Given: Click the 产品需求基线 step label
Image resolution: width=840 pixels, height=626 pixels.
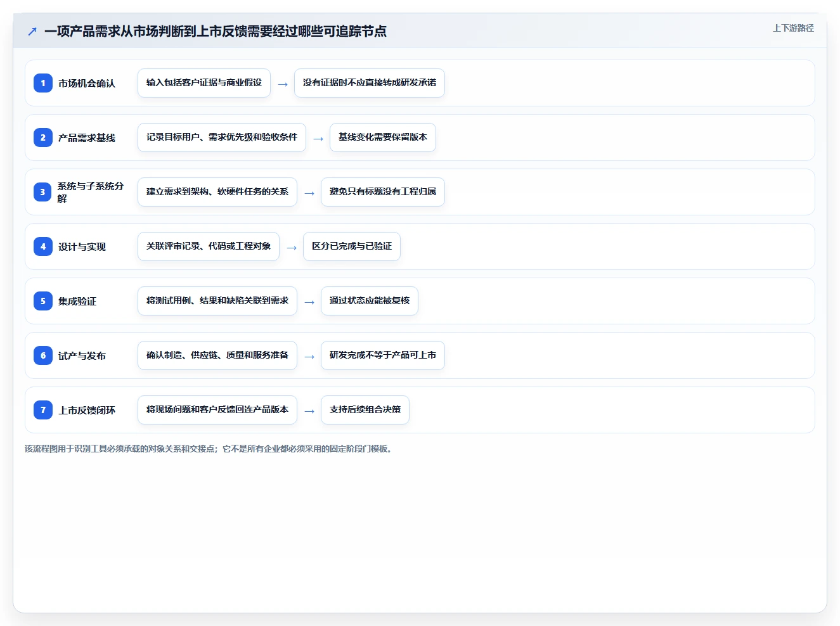Looking at the screenshot, I should (x=87, y=137).
